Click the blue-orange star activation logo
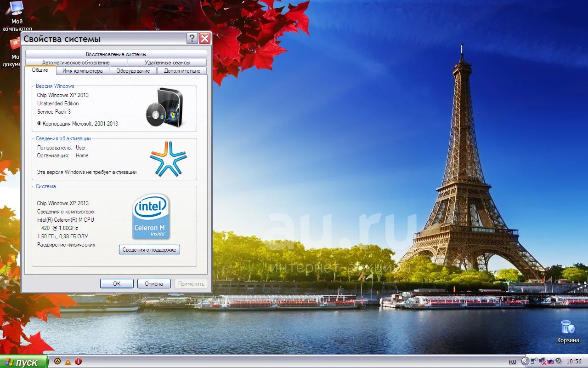The width and height of the screenshot is (588, 368). tap(168, 159)
